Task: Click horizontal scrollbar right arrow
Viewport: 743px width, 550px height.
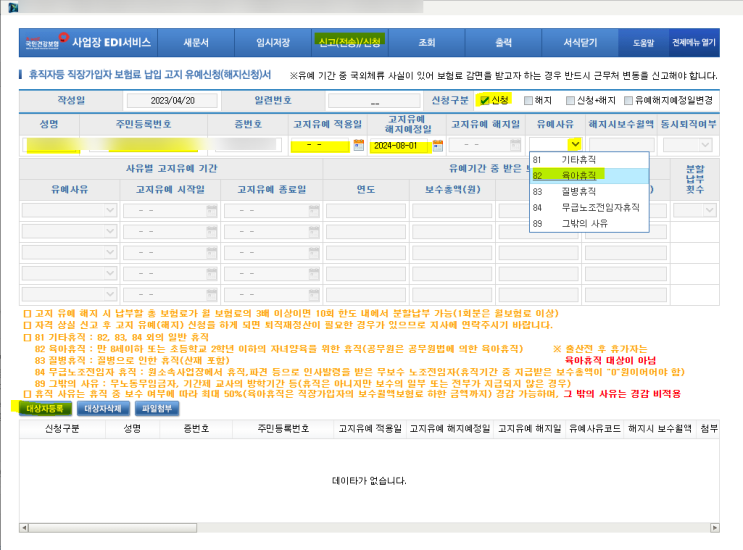Action: click(715, 527)
